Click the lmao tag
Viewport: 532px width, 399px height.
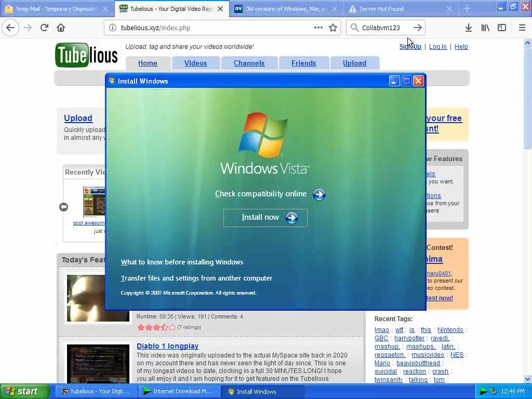coord(382,330)
